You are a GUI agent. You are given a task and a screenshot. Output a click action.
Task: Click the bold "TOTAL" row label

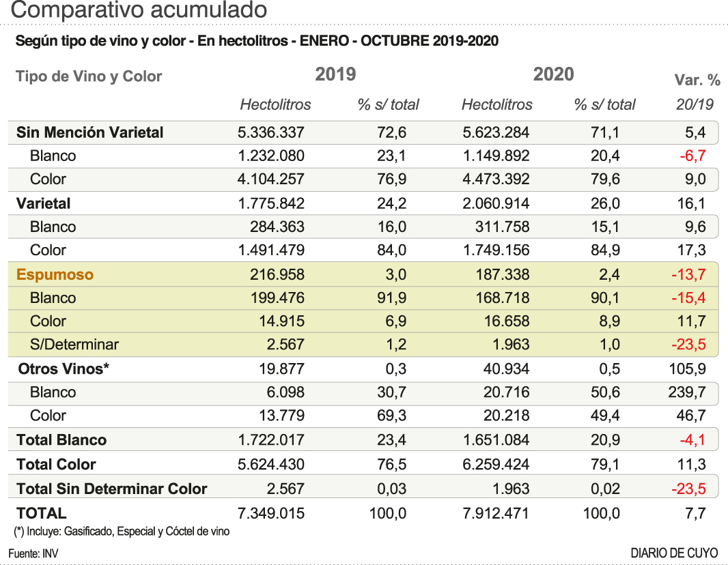point(42,513)
